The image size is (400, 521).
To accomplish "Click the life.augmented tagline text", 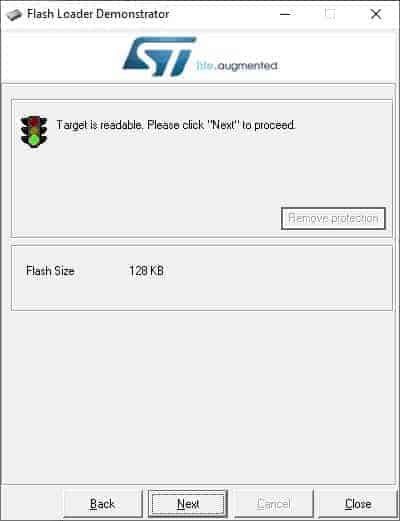I will (237, 66).
